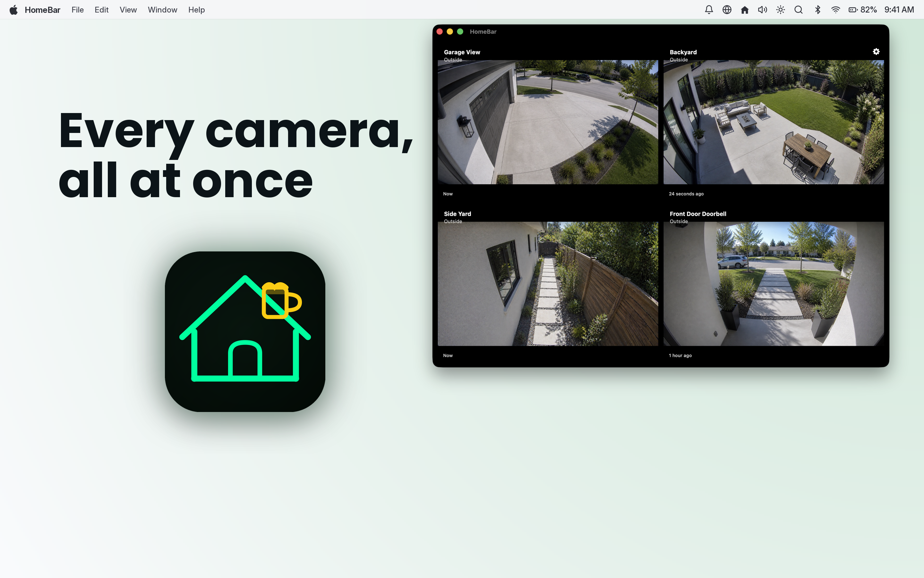Click the brightness sun icon
The image size is (924, 578).
[781, 10]
